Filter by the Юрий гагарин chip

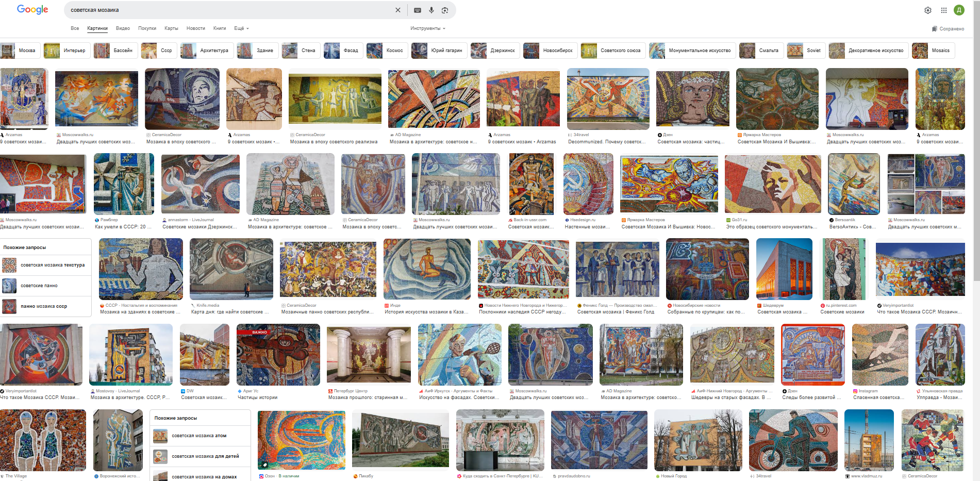coord(439,51)
